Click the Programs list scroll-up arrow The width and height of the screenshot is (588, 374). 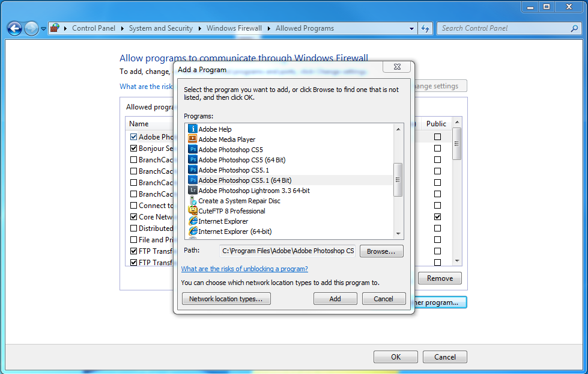coord(398,129)
